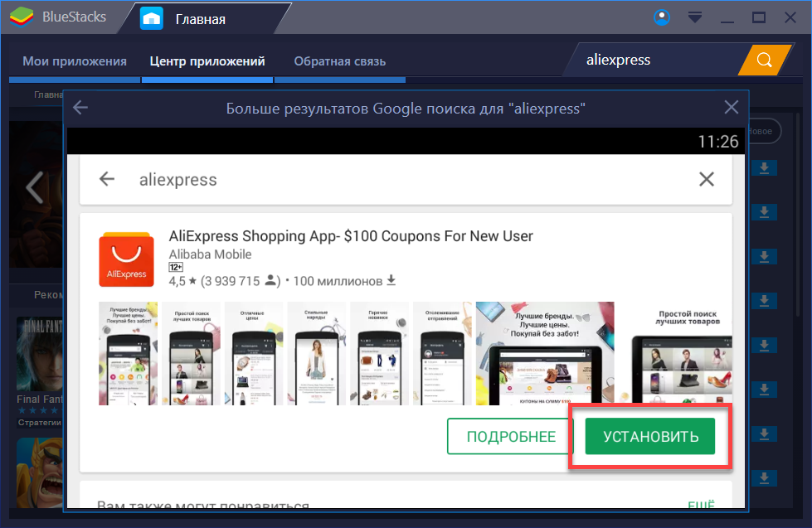Open tablet Лучшие бренды screenshot thumbnail
Screen dimensions: 812x528
point(545,353)
